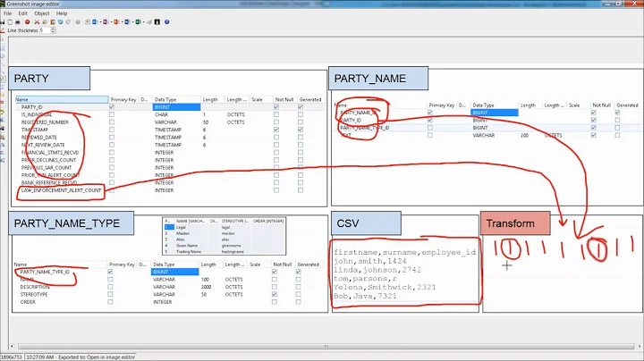The image size is (644, 361).
Task: Focus the Line thickness value field
Action: coord(45,30)
